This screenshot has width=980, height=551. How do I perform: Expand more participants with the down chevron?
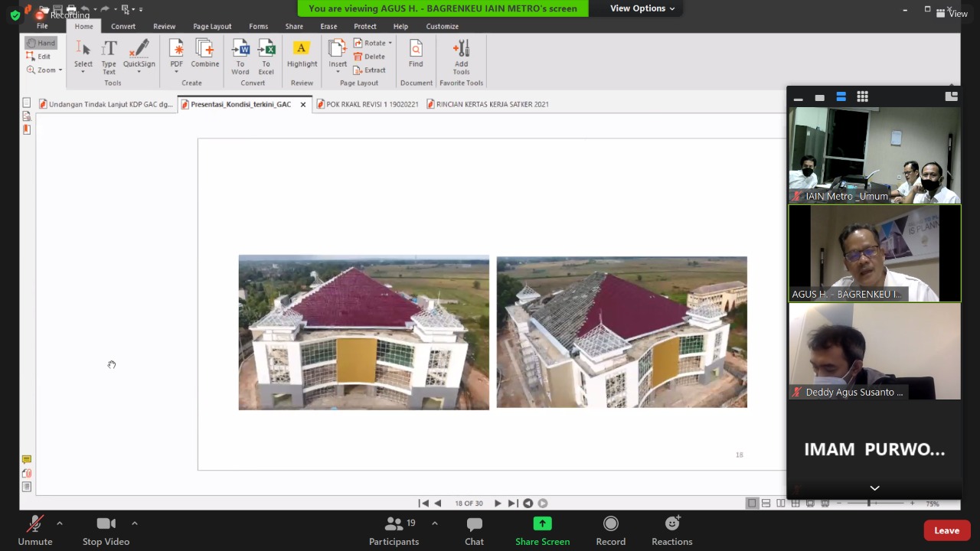[874, 488]
